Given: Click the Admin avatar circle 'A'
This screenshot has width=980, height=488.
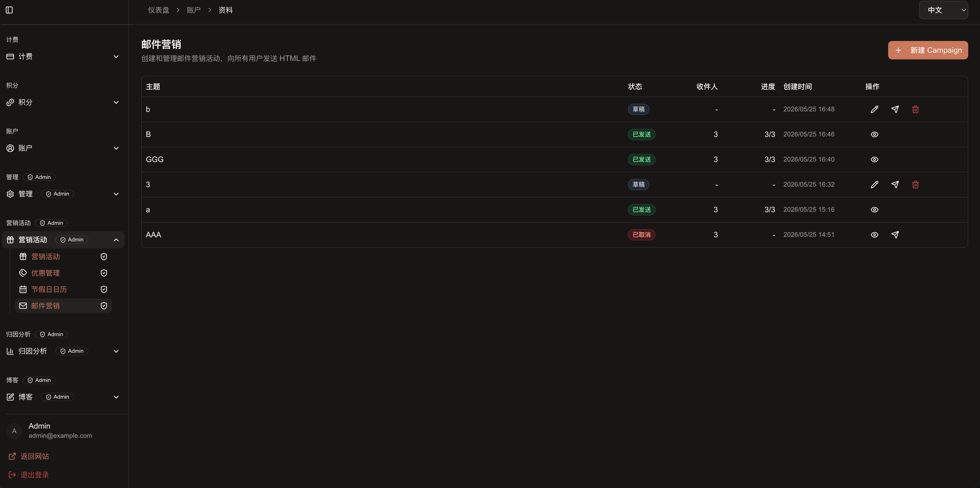Looking at the screenshot, I should (x=14, y=431).
